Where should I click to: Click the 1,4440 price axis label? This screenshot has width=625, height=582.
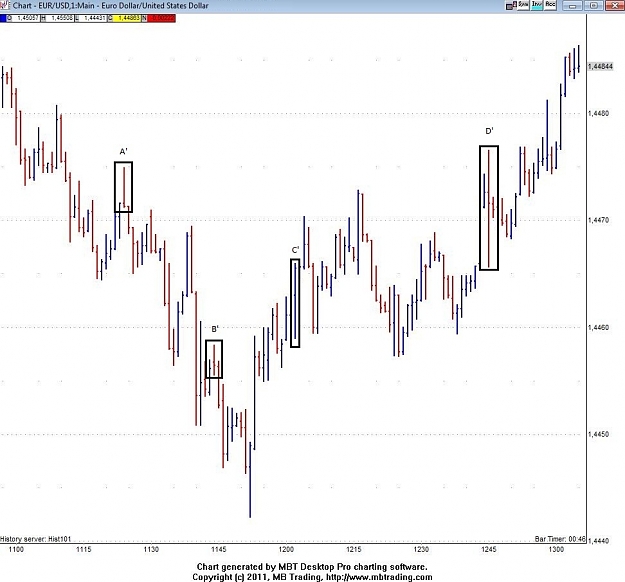coord(598,541)
